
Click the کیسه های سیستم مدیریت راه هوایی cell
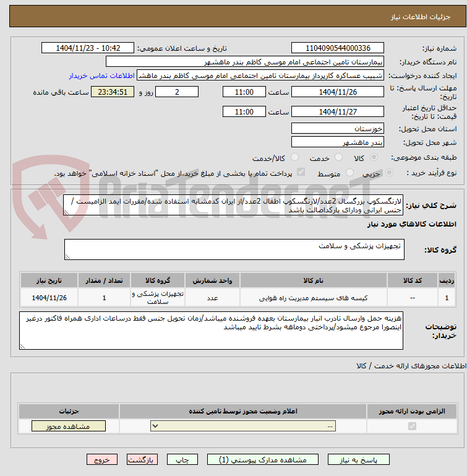click(x=314, y=298)
